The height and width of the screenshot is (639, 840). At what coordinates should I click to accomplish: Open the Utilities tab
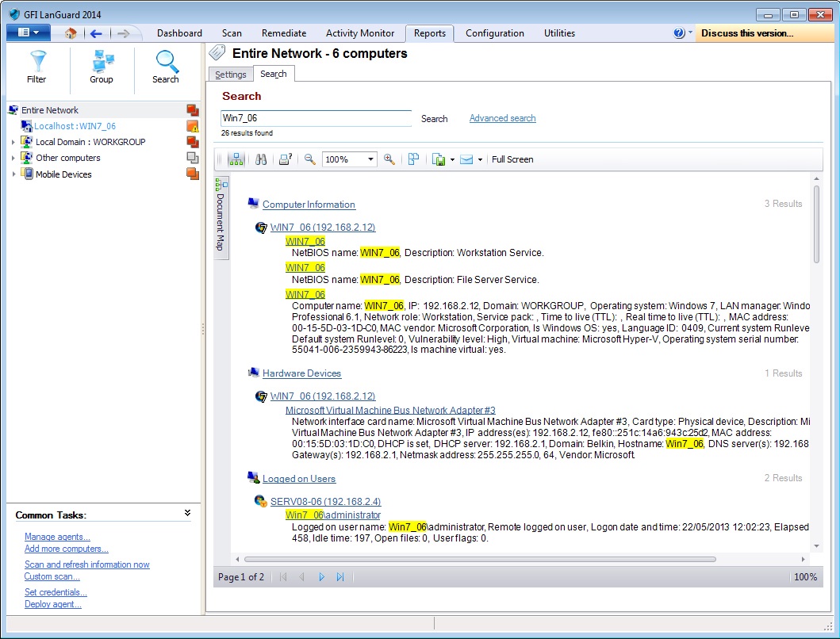pyautogui.click(x=559, y=33)
